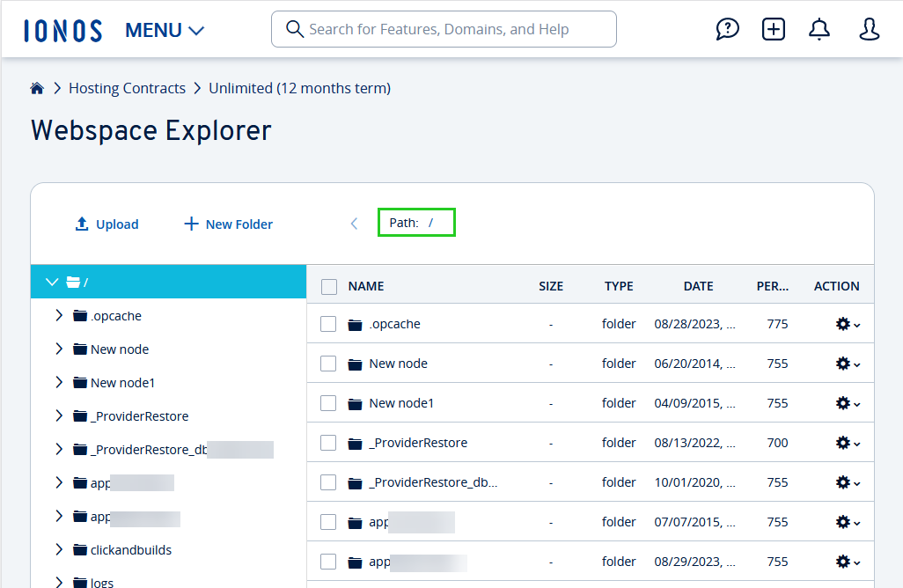Click the add new (+) icon in header
Viewport: 903px width, 588px height.
pyautogui.click(x=774, y=28)
